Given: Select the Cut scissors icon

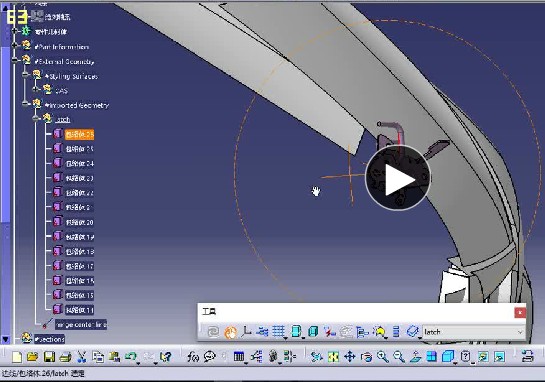Looking at the screenshot, I should coord(82,357).
